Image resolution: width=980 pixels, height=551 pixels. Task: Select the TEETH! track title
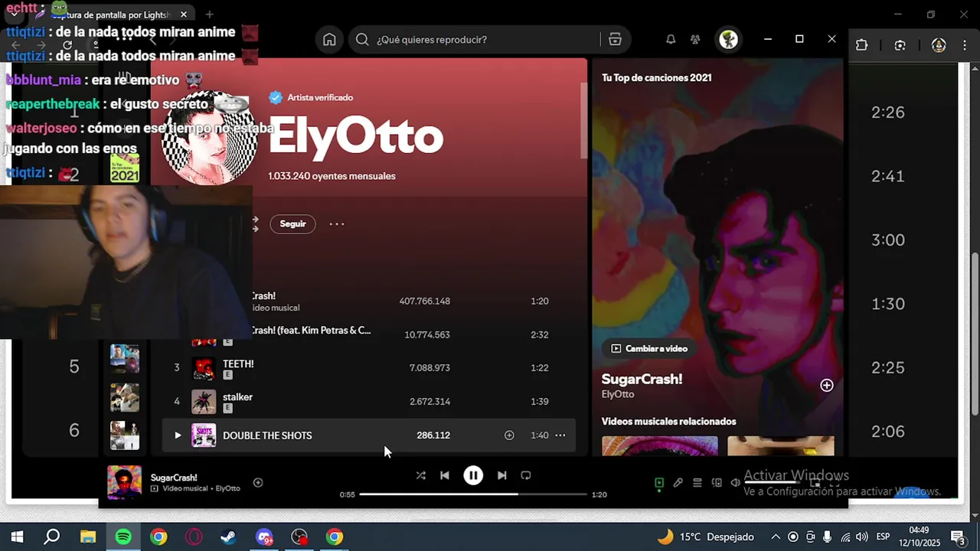click(x=238, y=364)
